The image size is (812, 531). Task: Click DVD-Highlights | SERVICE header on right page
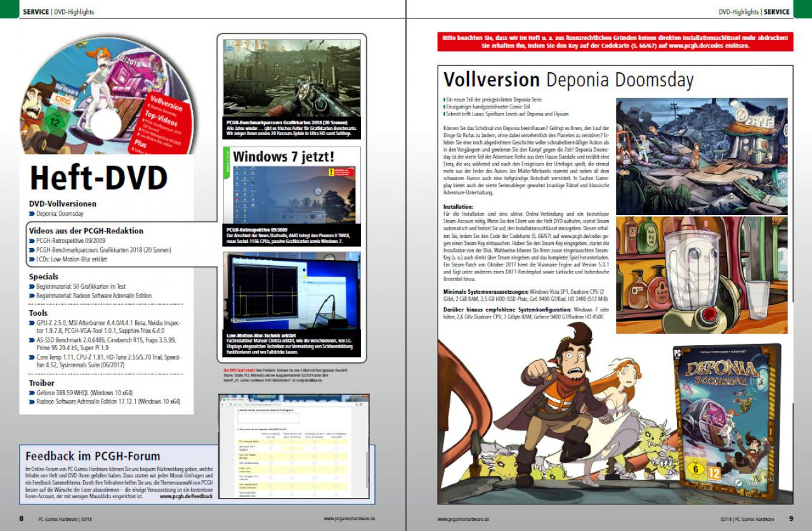tap(754, 11)
